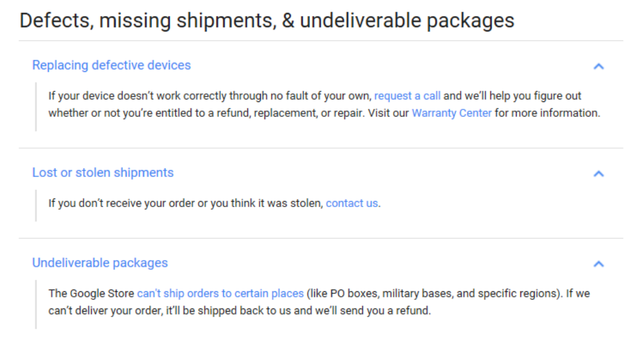Open the request a call link

point(407,96)
